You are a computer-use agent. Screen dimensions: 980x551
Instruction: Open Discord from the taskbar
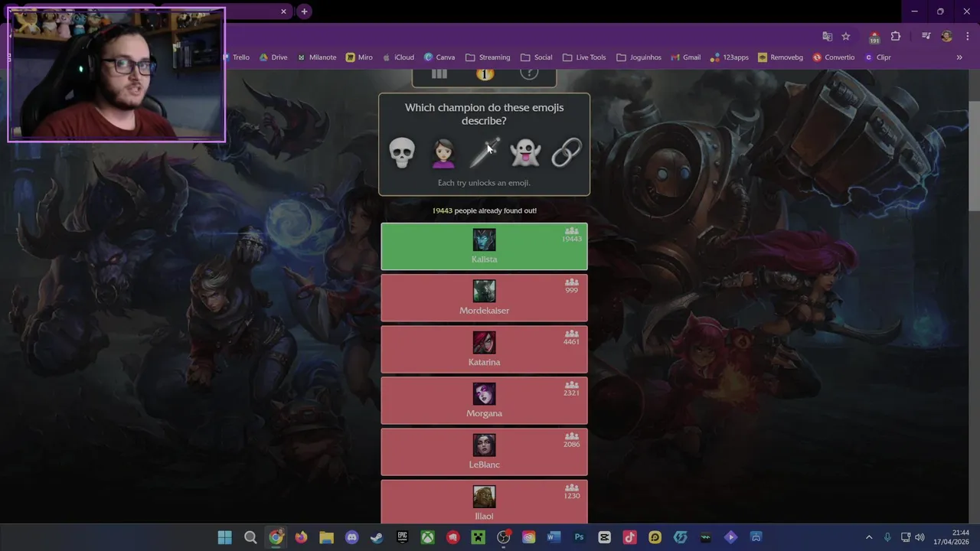click(x=351, y=537)
